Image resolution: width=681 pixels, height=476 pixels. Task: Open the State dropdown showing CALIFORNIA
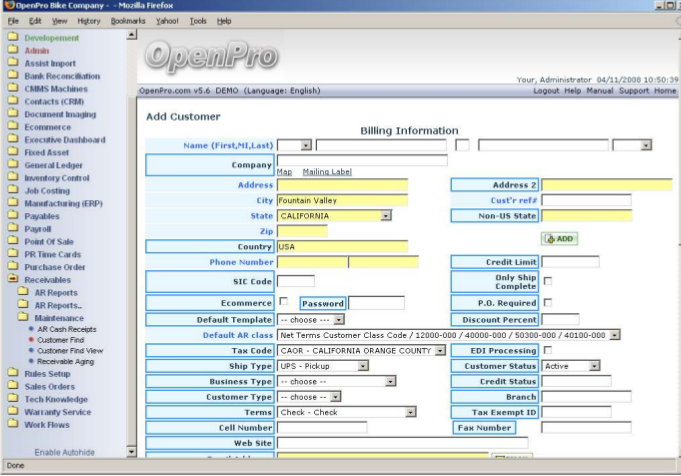pos(385,215)
